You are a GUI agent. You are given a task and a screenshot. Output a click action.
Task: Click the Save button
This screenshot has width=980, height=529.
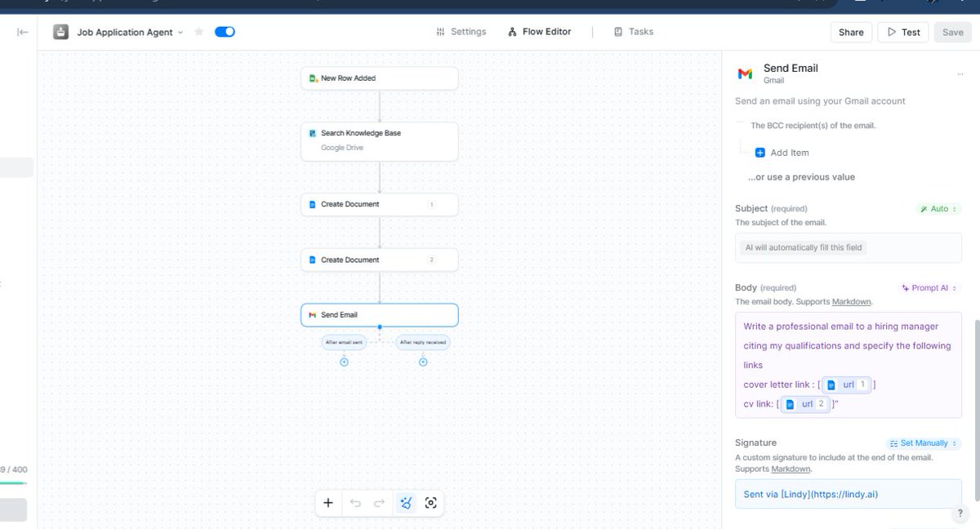point(953,32)
